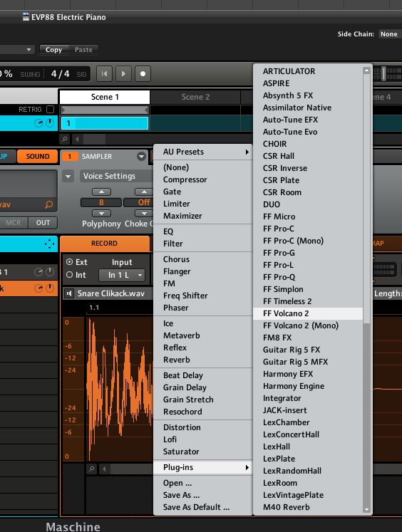Click the left scroll arrow under the waveform
Viewport: 402px width, 532px height.
(x=104, y=469)
